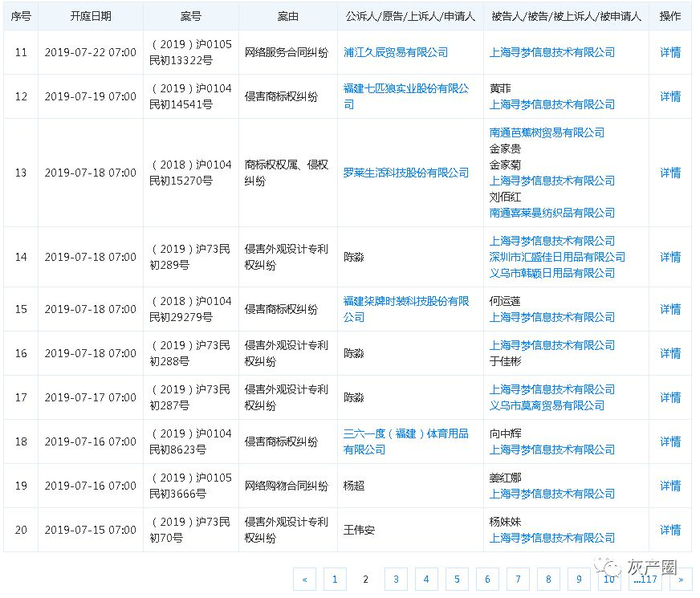Image resolution: width=700 pixels, height=598 pixels.
Task: Open defendant 南通芭蕉树贸易有限公司 link
Action: pos(547,133)
